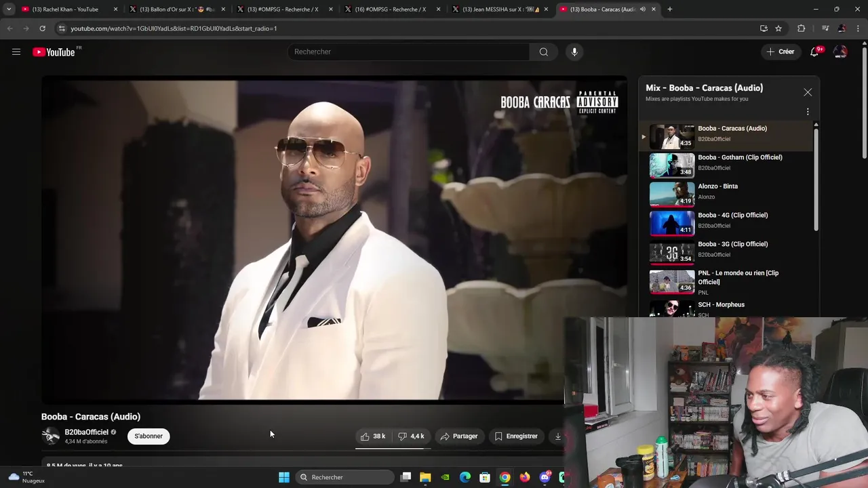
Task: Close the Ballon d'Or sur X tab
Action: click(x=223, y=9)
